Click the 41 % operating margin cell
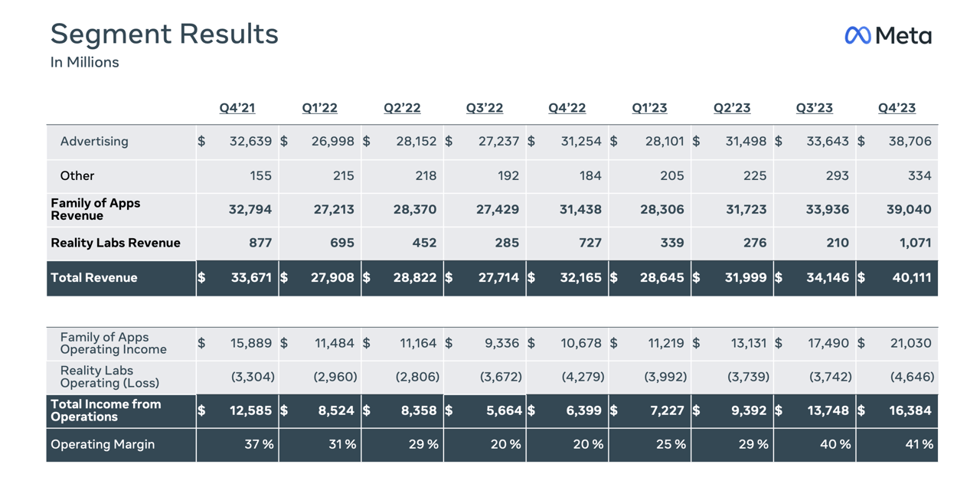Image resolution: width=980 pixels, height=497 pixels. tap(918, 445)
